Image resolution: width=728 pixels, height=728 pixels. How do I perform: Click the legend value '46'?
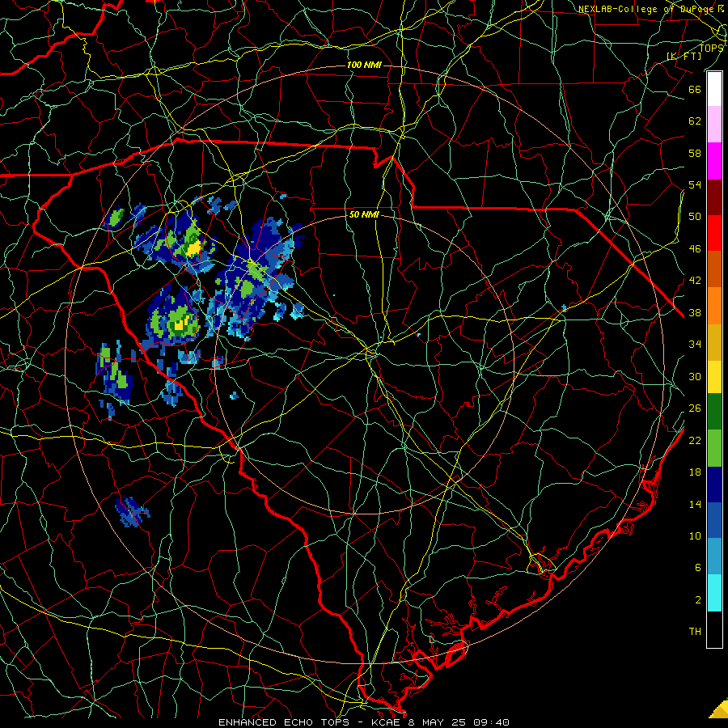coord(695,249)
